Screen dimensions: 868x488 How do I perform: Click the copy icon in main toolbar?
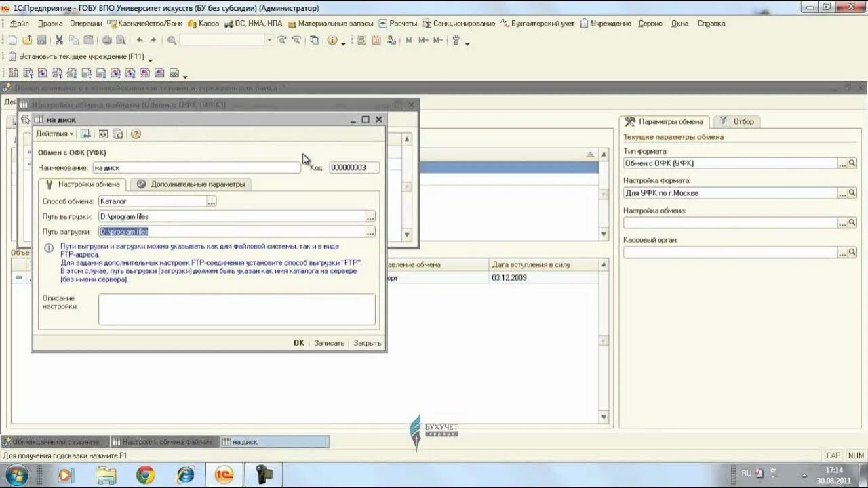(74, 41)
